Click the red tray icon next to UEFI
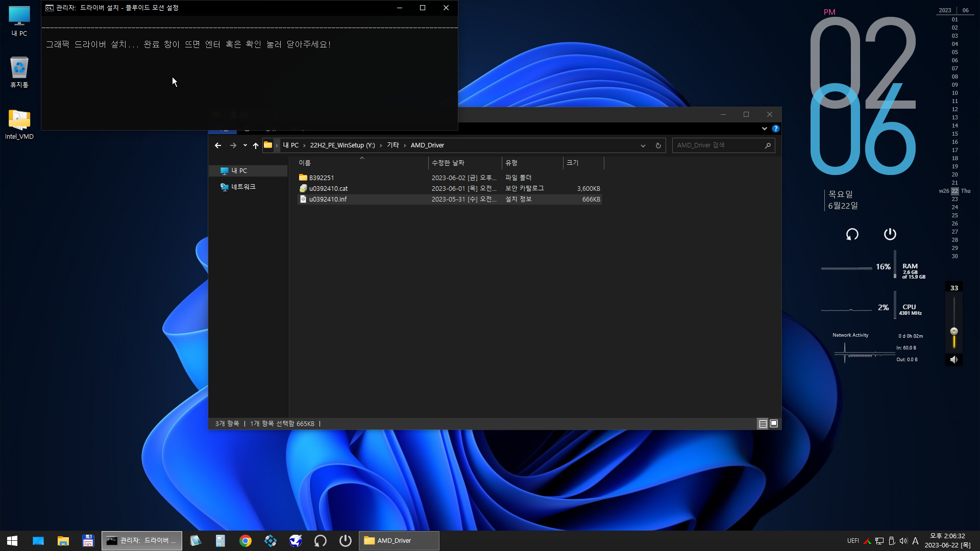The width and height of the screenshot is (980, 551). pos(867,541)
